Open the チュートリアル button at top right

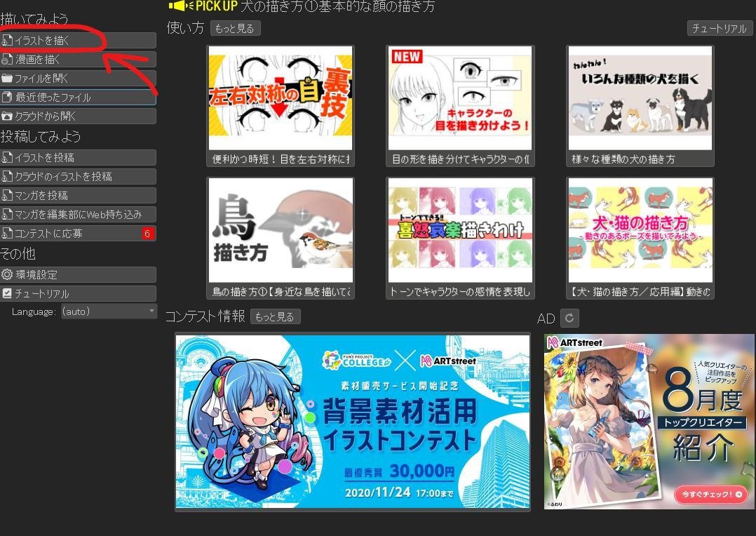click(719, 27)
